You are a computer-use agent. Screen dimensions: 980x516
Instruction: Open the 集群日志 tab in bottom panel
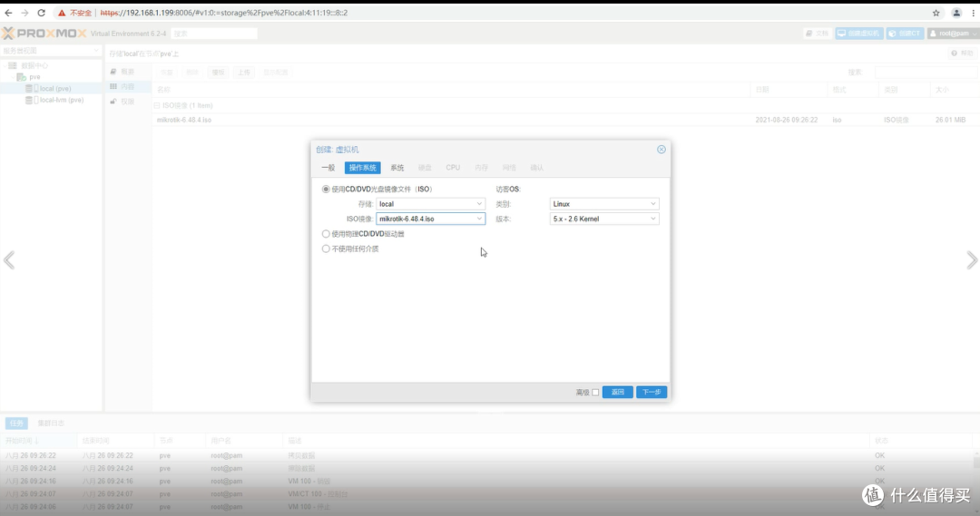point(51,424)
